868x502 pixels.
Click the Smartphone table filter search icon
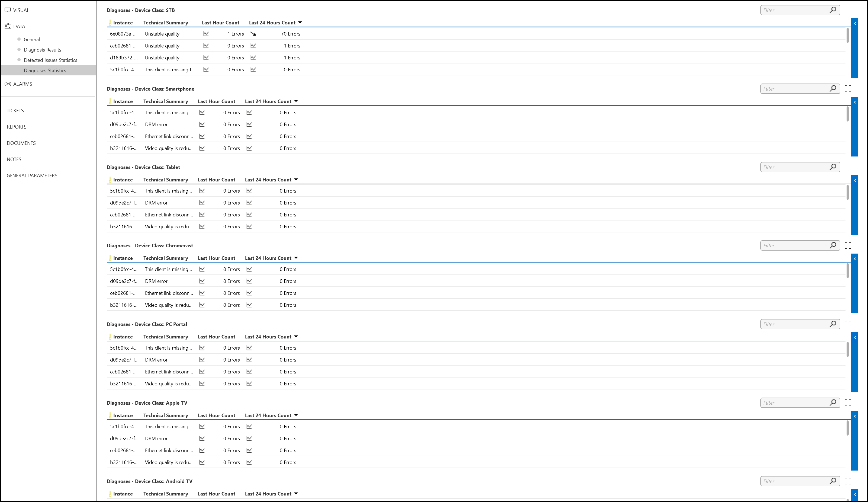pos(833,88)
